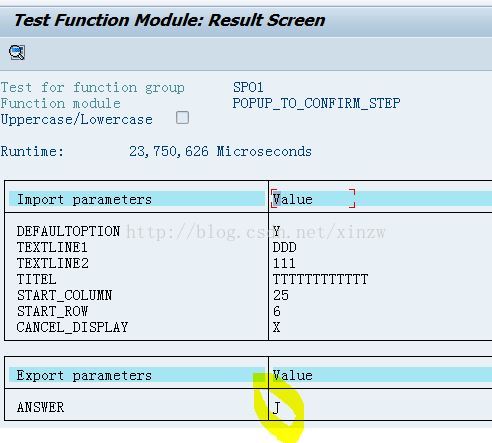
Task: Click the value 111 for TEXTLINE2
Action: pyautogui.click(x=284, y=263)
